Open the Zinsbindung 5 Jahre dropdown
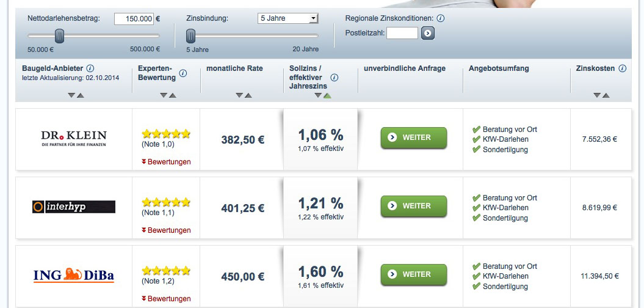This screenshot has width=644, height=308. pos(288,18)
